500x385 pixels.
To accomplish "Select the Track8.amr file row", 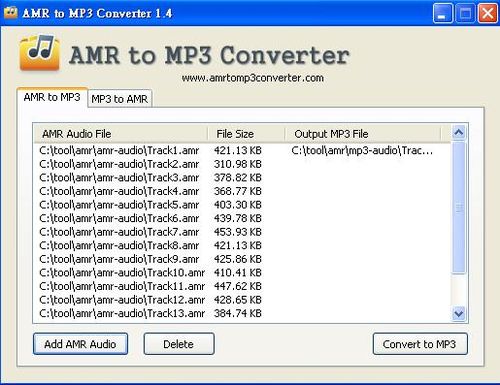I will [242, 245].
